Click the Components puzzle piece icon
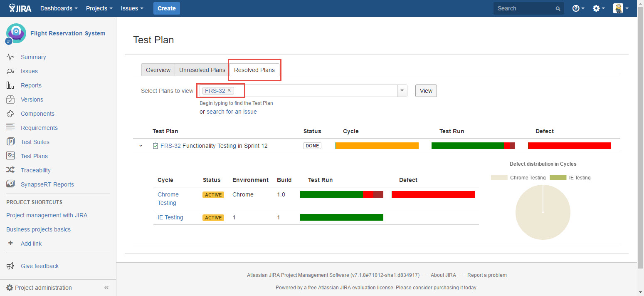This screenshot has width=644, height=296. pos(10,114)
